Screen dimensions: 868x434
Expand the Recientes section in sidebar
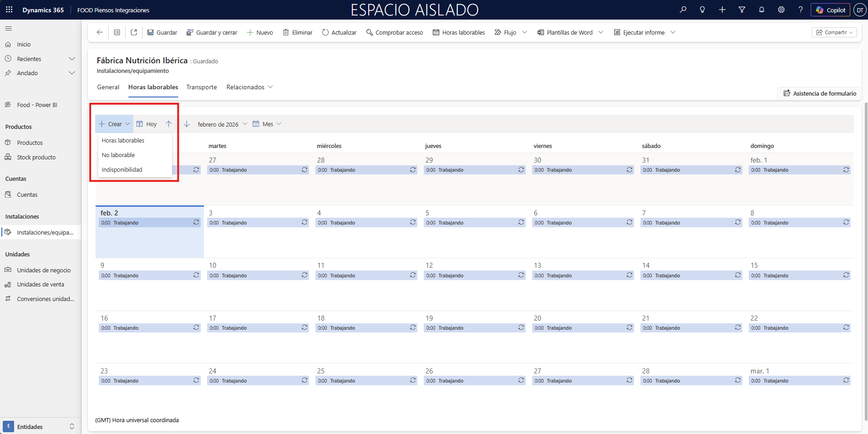(x=71, y=59)
